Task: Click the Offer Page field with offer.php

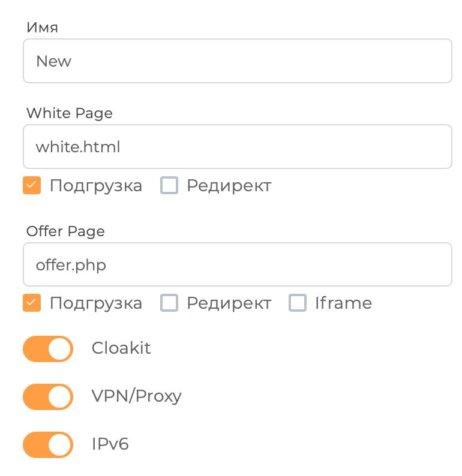Action: 237,264
